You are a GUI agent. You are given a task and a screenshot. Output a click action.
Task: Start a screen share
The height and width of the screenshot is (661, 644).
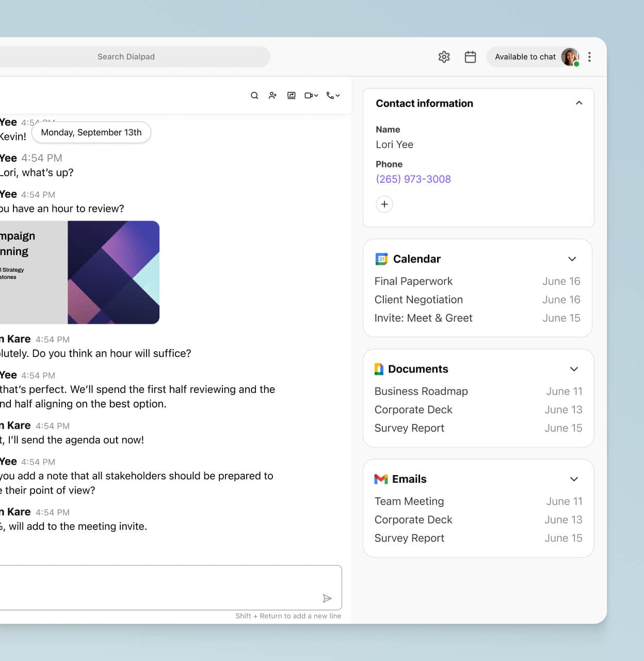(292, 95)
